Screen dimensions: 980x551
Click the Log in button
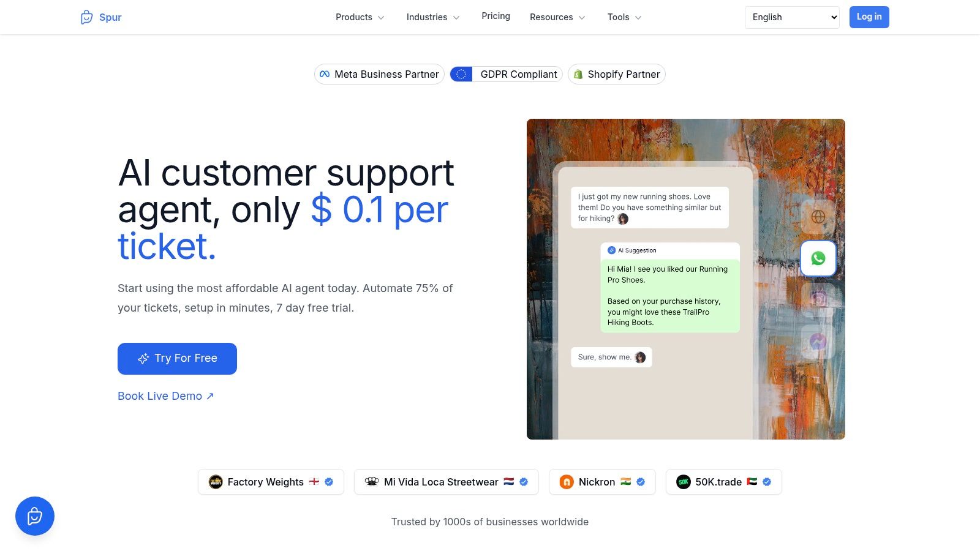coord(869,17)
